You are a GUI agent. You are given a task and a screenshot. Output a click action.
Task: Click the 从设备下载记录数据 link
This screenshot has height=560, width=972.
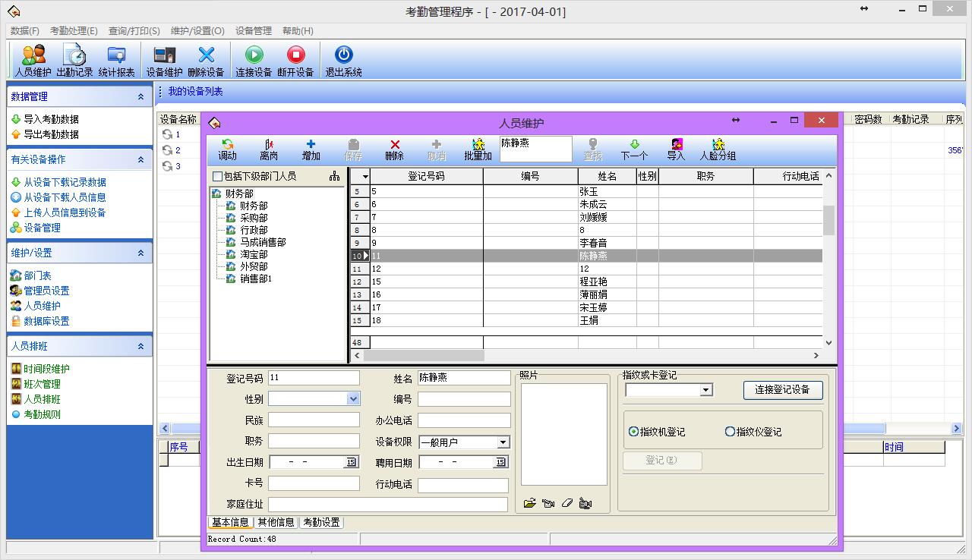click(x=65, y=182)
